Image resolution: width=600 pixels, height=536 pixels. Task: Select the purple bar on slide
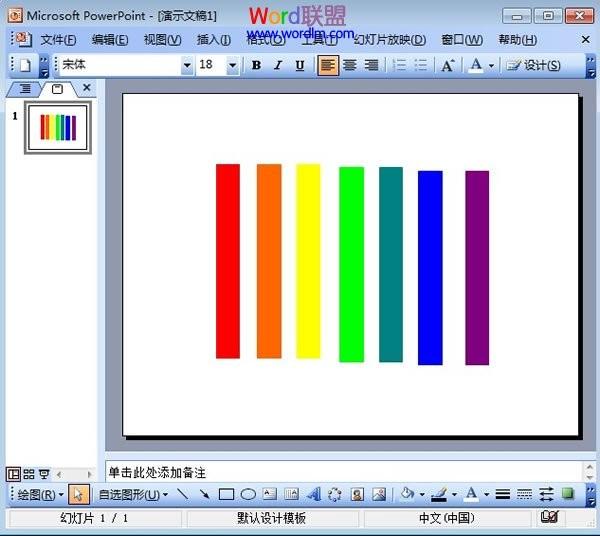click(x=477, y=268)
